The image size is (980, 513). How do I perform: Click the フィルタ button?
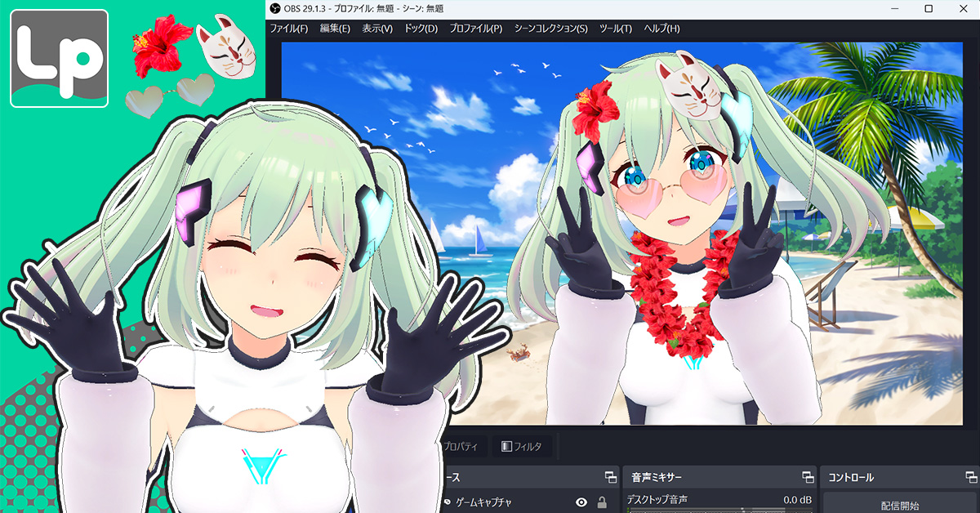[526, 446]
